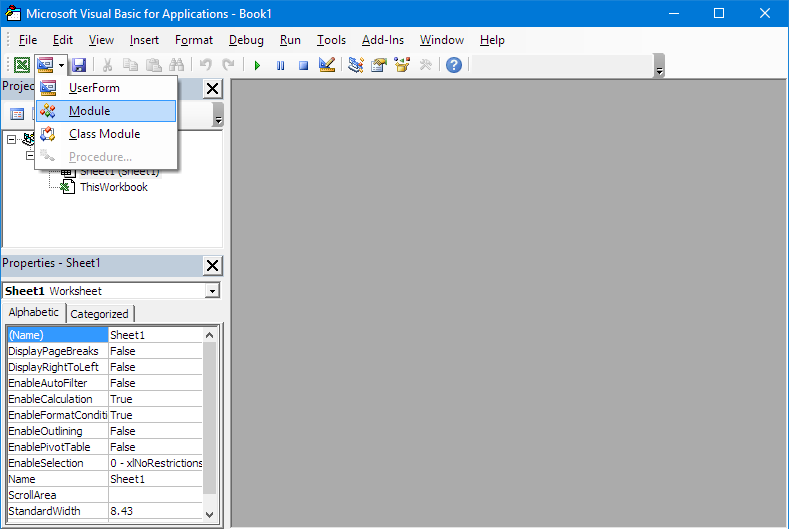This screenshot has width=789, height=529.
Task: Close the Properties - Sheet1 pane
Action: pos(212,265)
